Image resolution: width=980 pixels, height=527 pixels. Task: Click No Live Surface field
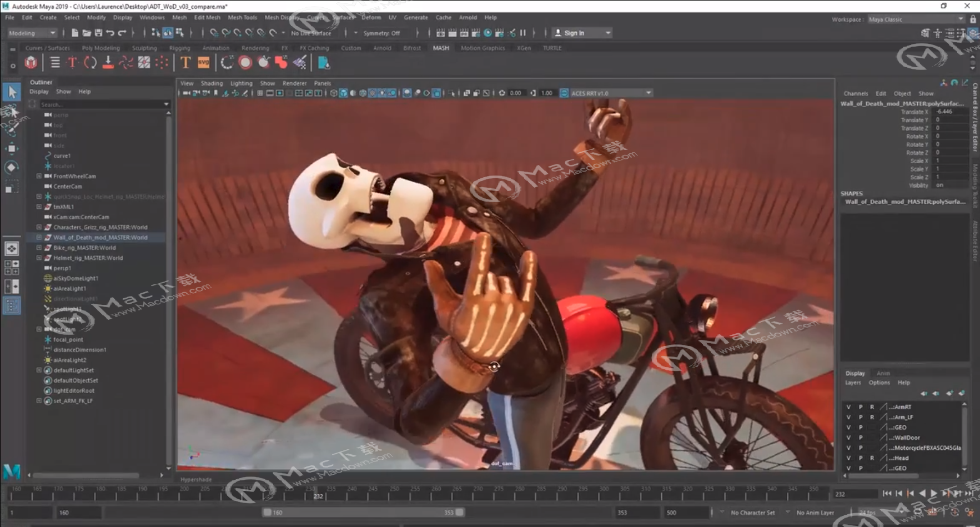pyautogui.click(x=311, y=33)
